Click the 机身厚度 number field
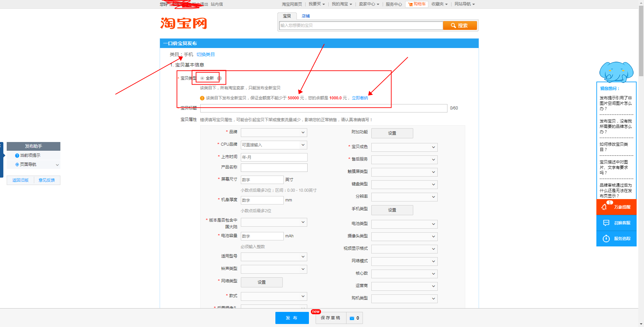Viewport: 644px width, 327px height. (x=262, y=200)
